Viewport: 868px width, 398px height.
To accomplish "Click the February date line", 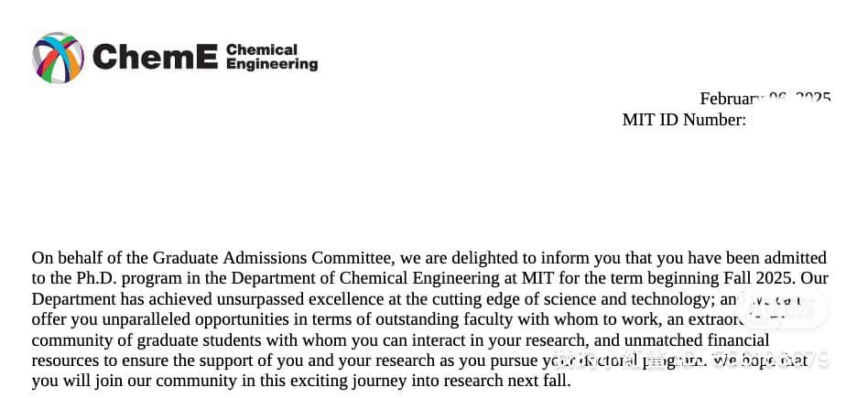I will 765,99.
